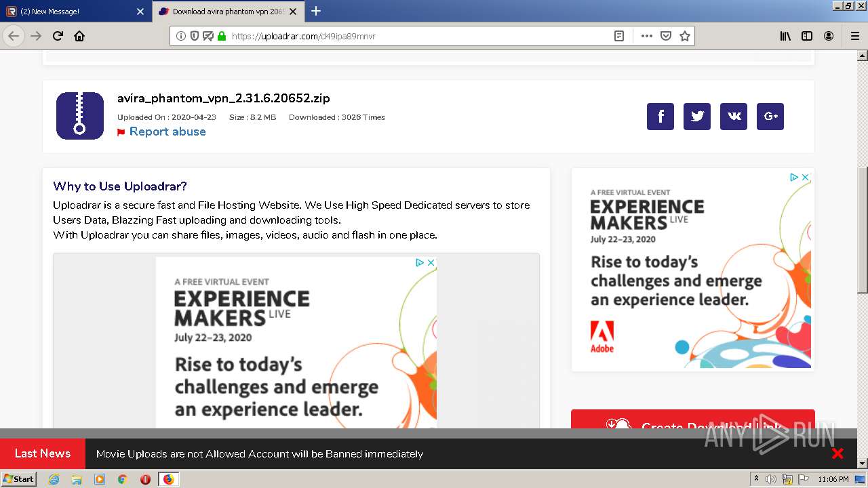This screenshot has height=488, width=868.
Task: Click the "Uploaded On : 2020-04-23" text
Action: coord(167,117)
